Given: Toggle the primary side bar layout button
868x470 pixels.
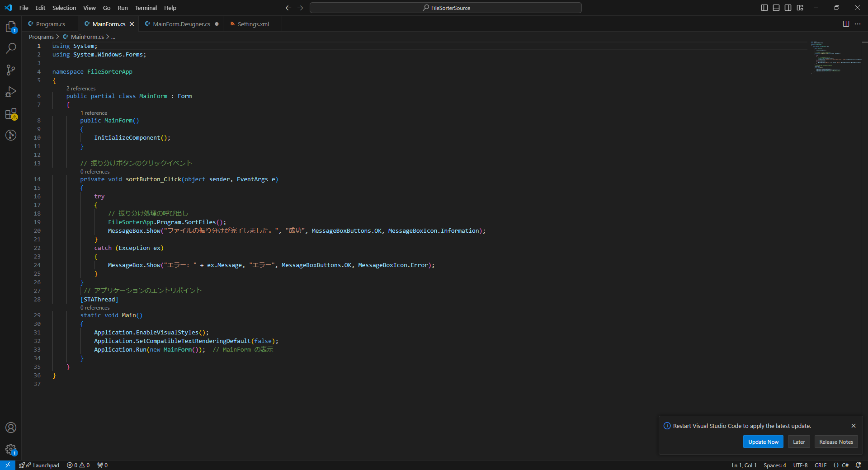Looking at the screenshot, I should [x=764, y=8].
